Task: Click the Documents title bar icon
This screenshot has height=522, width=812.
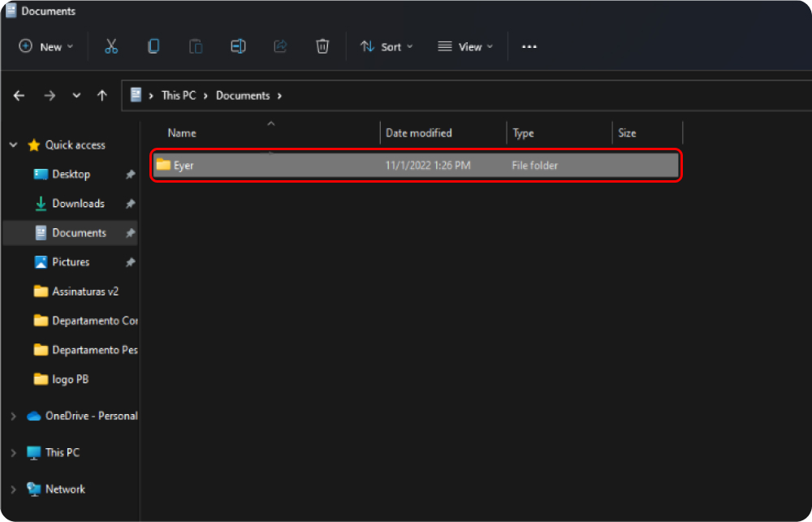Action: 11,11
